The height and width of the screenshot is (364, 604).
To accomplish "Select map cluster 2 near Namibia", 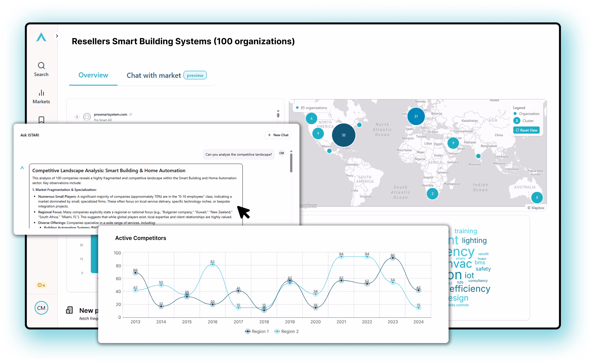I will coord(433,194).
